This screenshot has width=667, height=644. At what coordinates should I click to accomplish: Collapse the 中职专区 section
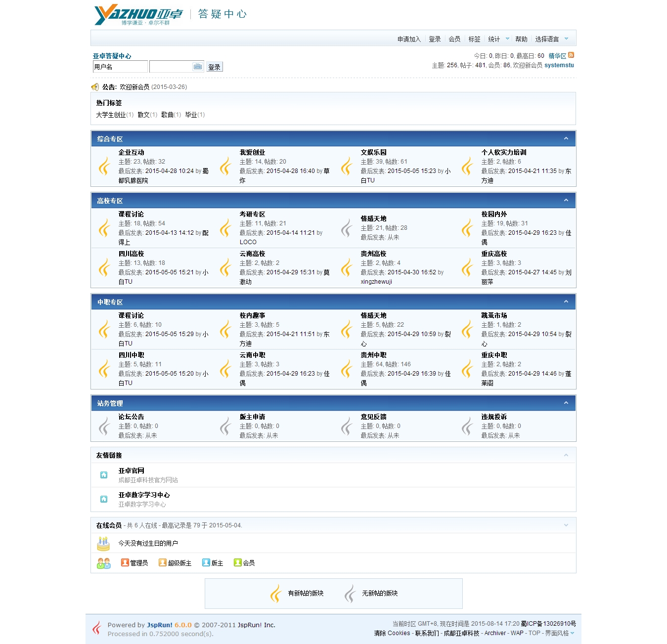[x=566, y=301]
